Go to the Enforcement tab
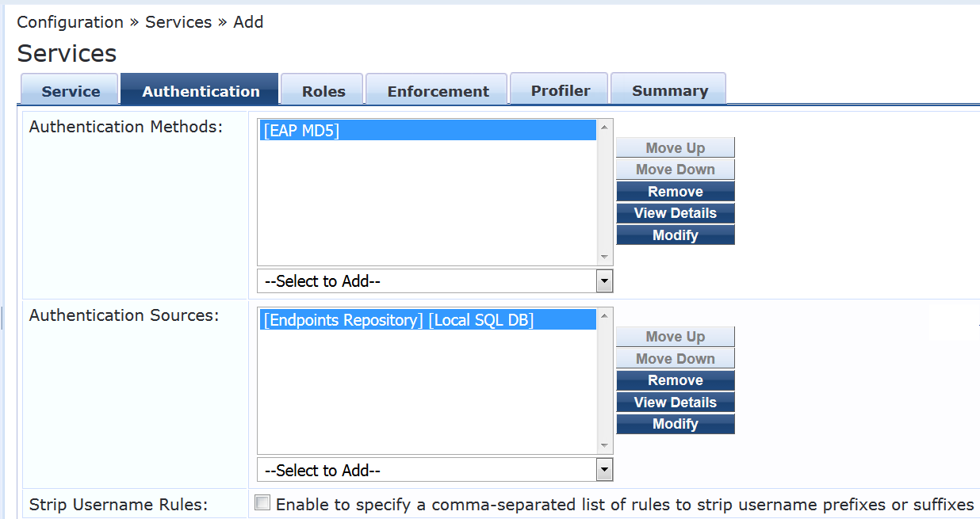The height and width of the screenshot is (519, 980). point(438,91)
